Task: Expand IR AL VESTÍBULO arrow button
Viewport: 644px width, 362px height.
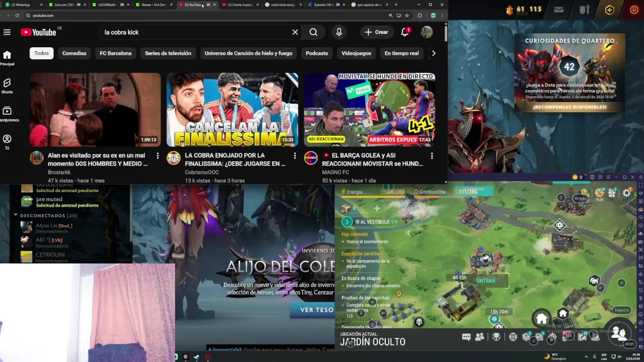Action: point(347,222)
